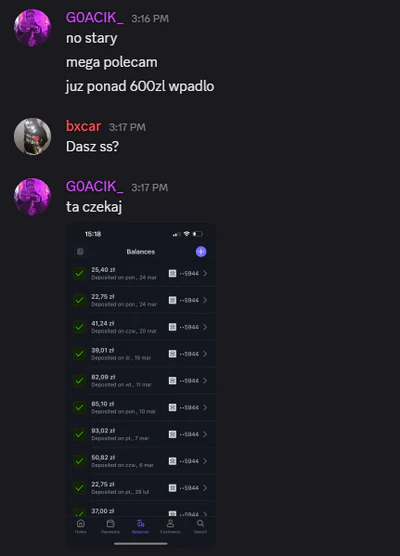Click the bank icon on 25,40 zł row
Screen dimensions: 400x556
(x=172, y=273)
